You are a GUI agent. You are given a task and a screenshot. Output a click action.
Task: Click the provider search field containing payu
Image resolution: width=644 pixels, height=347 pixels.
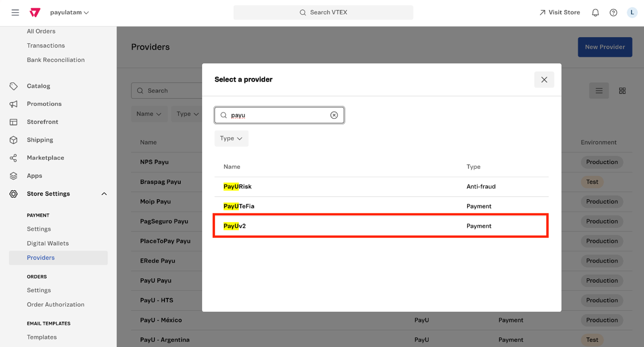coord(279,115)
